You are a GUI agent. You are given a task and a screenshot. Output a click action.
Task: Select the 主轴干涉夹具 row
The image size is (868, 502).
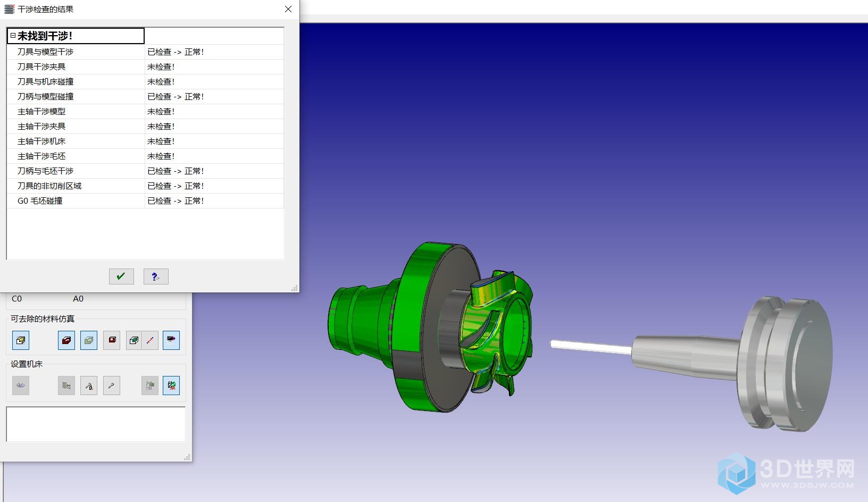[x=145, y=126]
